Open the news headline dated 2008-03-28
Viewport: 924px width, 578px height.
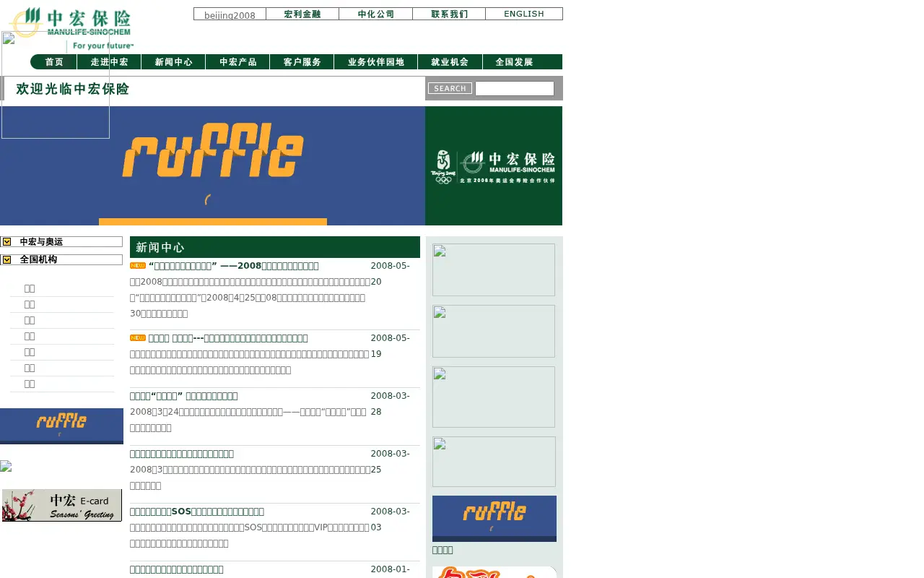coord(184,396)
